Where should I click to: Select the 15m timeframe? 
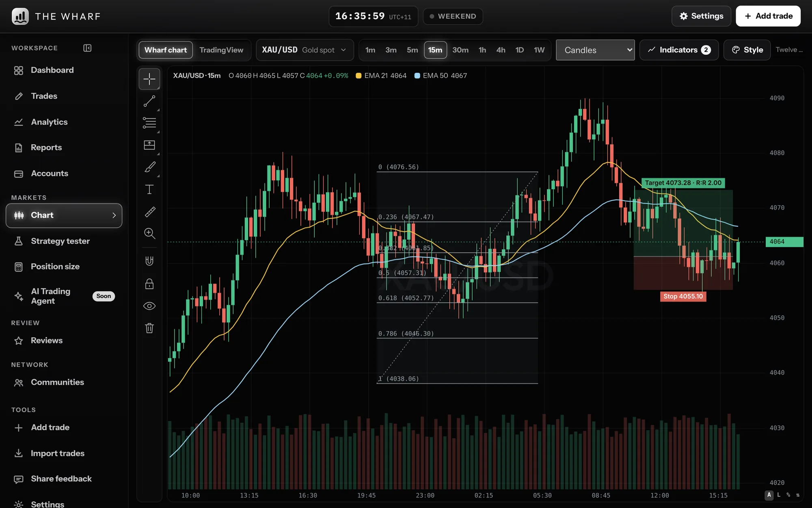point(435,50)
